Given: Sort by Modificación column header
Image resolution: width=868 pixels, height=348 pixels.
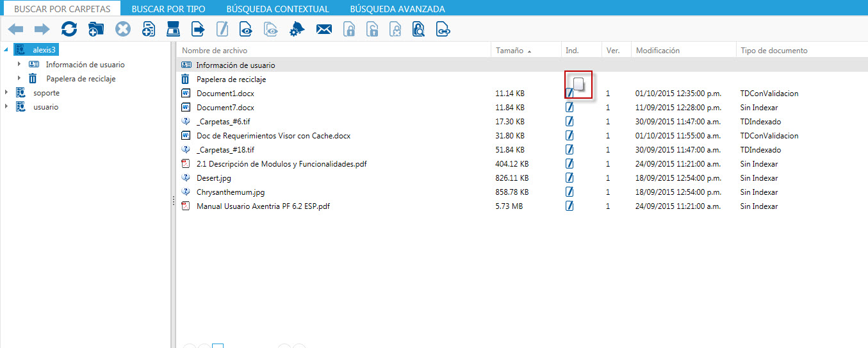Looking at the screenshot, I should 658,50.
